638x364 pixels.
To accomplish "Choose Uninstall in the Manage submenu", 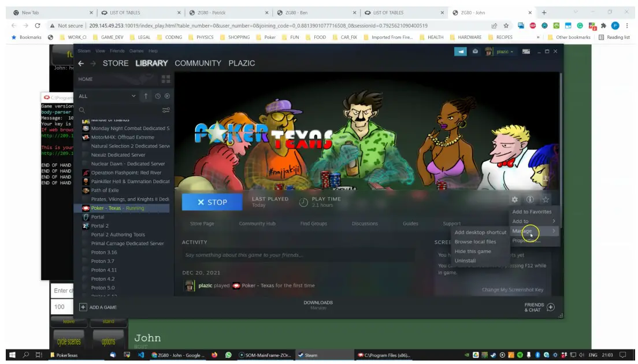I will (465, 261).
